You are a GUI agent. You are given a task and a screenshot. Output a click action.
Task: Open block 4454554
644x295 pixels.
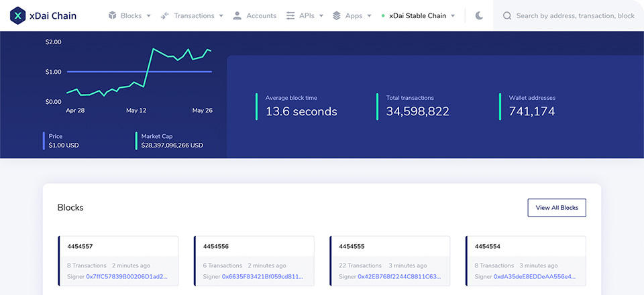(x=488, y=247)
